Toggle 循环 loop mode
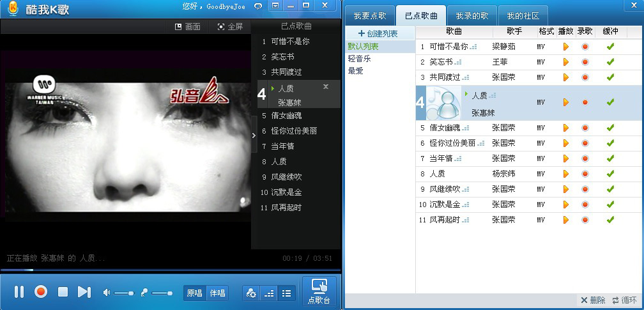The image size is (644, 310). coord(624,300)
